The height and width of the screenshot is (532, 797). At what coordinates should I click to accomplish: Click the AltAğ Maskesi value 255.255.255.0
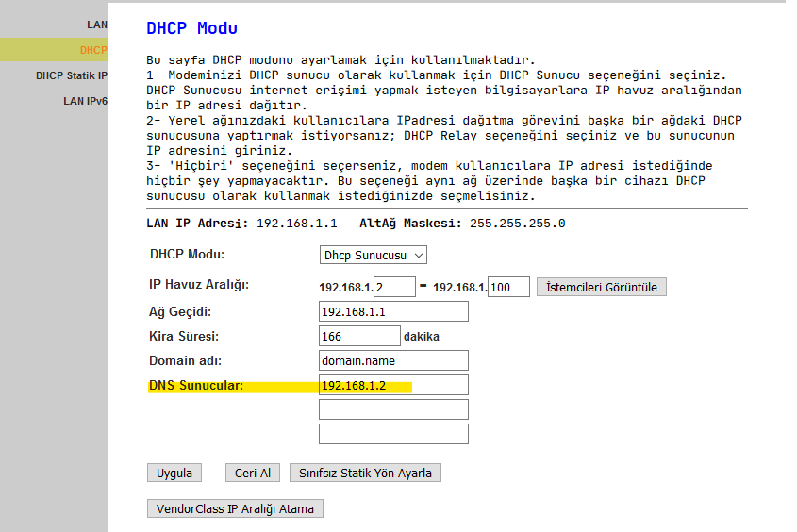518,224
